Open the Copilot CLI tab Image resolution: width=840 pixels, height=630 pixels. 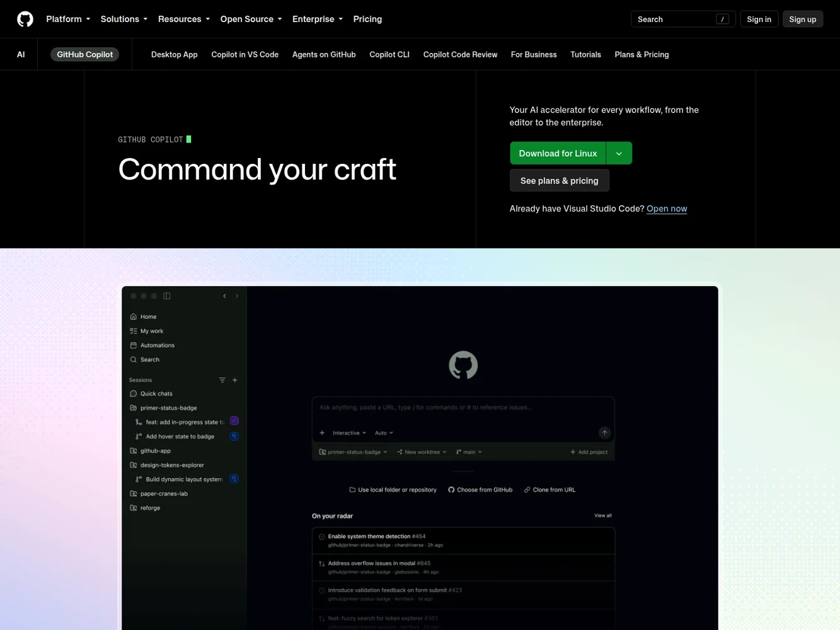[389, 54]
